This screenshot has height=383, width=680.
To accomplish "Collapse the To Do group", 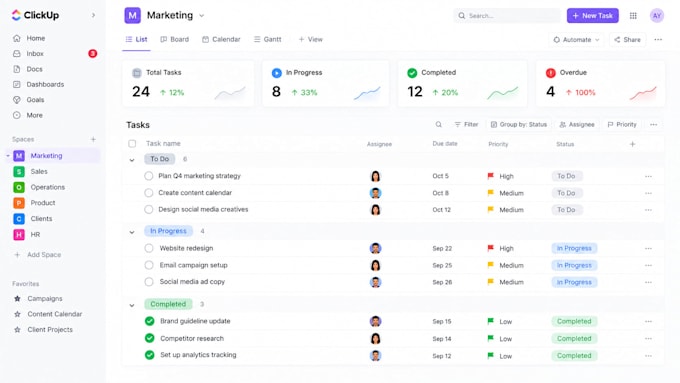I will (132, 160).
